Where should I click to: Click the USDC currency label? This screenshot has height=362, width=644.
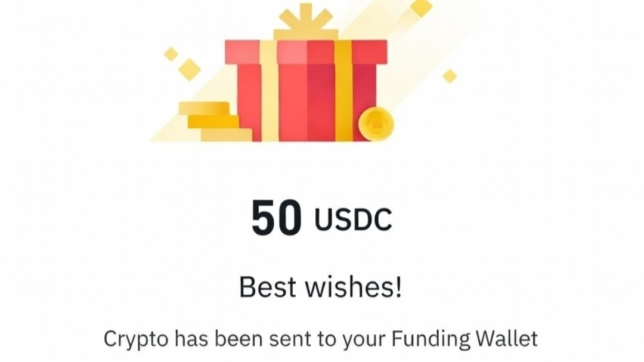[x=353, y=220]
